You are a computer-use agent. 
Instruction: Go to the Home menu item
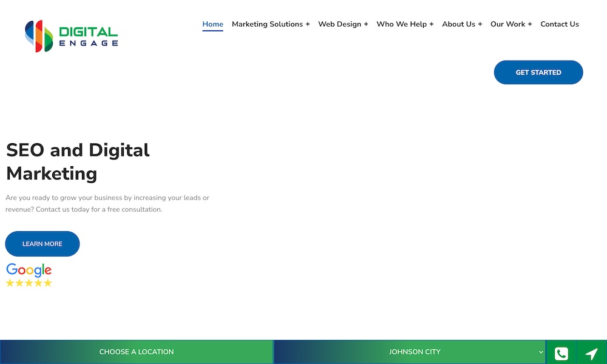pos(212,24)
